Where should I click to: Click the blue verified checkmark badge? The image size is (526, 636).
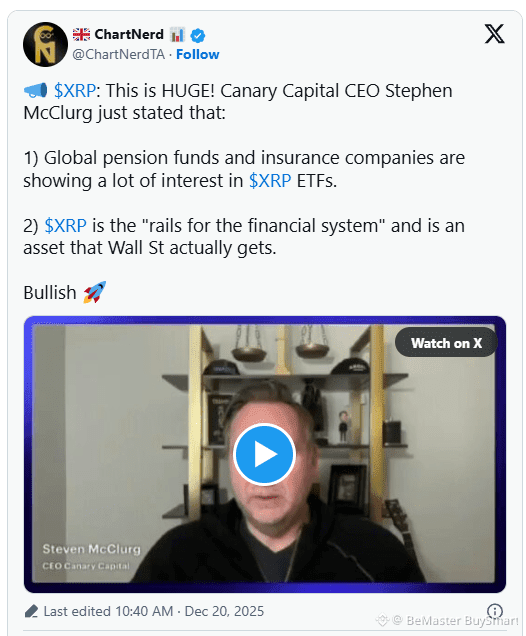coord(198,35)
